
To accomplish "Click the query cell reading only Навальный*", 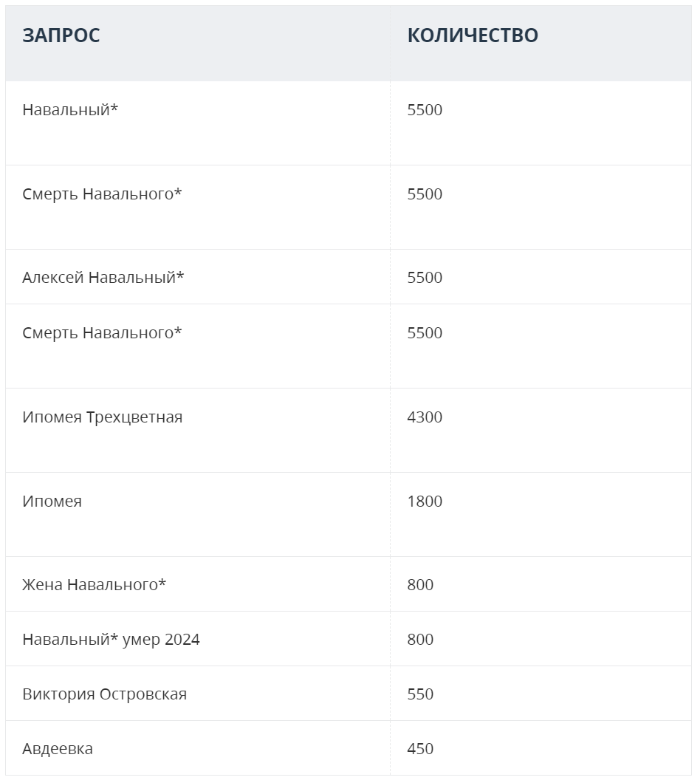I will tap(70, 110).
